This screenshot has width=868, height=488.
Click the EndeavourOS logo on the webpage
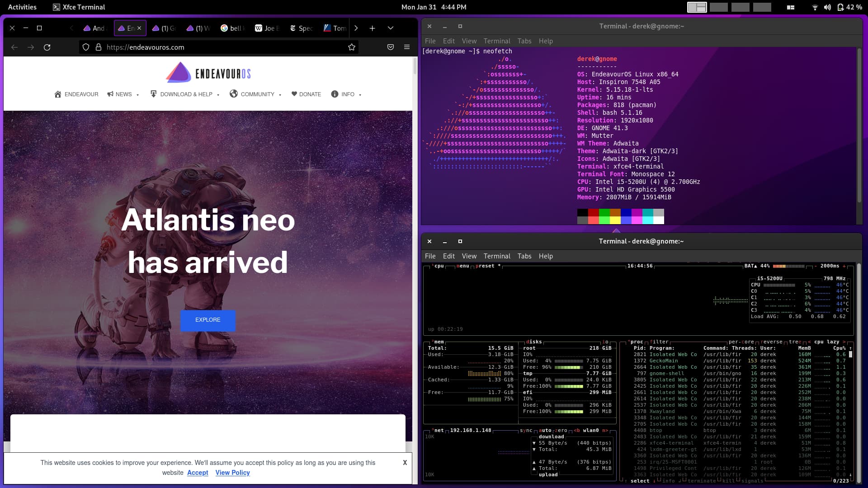208,72
